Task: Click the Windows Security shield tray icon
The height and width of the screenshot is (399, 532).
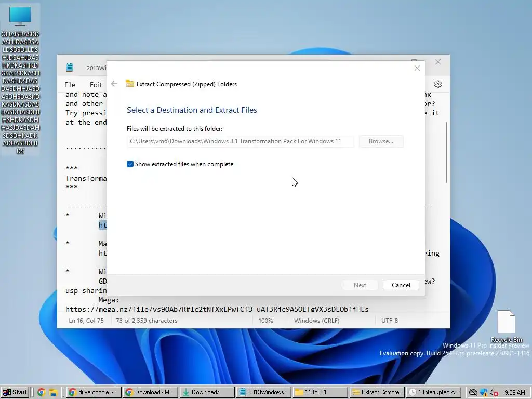Action: 484,393
